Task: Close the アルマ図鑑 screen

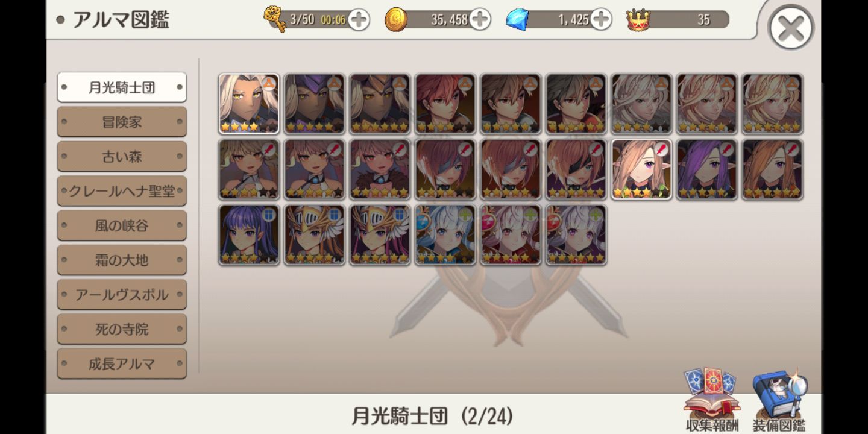Action: (x=791, y=28)
